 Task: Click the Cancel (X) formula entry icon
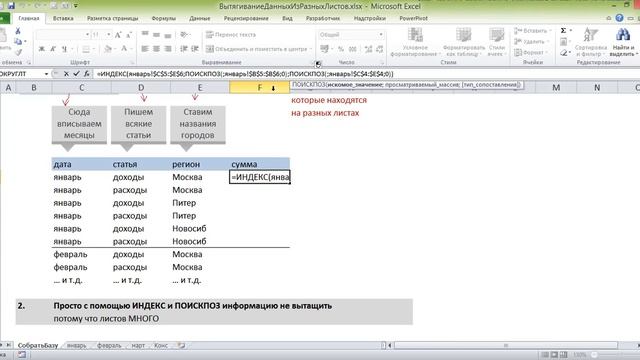tap(66, 74)
